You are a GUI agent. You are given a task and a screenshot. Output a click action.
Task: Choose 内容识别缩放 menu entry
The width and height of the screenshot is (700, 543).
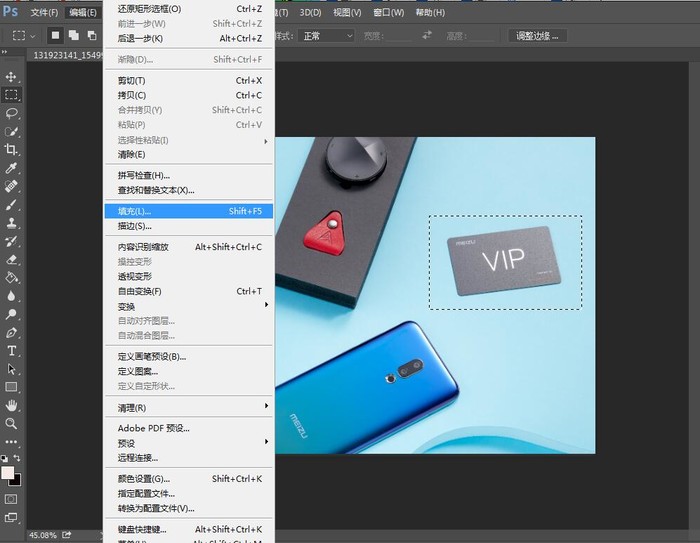click(189, 247)
